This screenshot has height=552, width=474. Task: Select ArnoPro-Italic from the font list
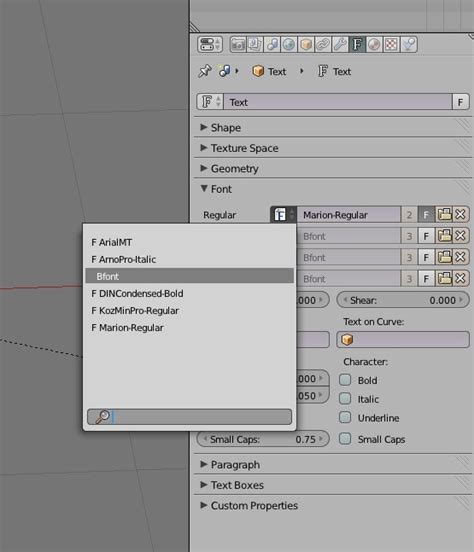point(189,259)
